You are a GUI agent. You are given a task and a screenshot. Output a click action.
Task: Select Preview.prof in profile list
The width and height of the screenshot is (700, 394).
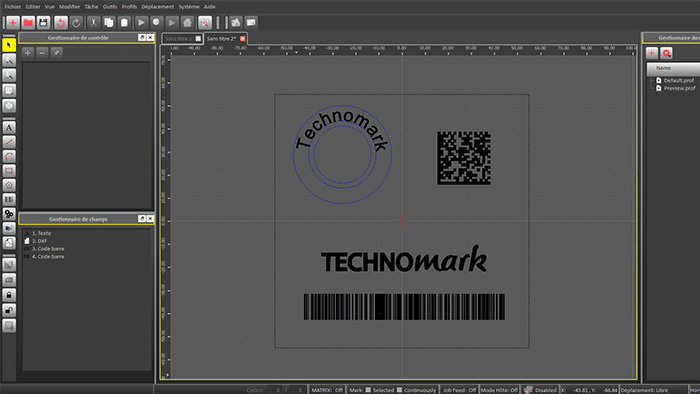(x=679, y=88)
